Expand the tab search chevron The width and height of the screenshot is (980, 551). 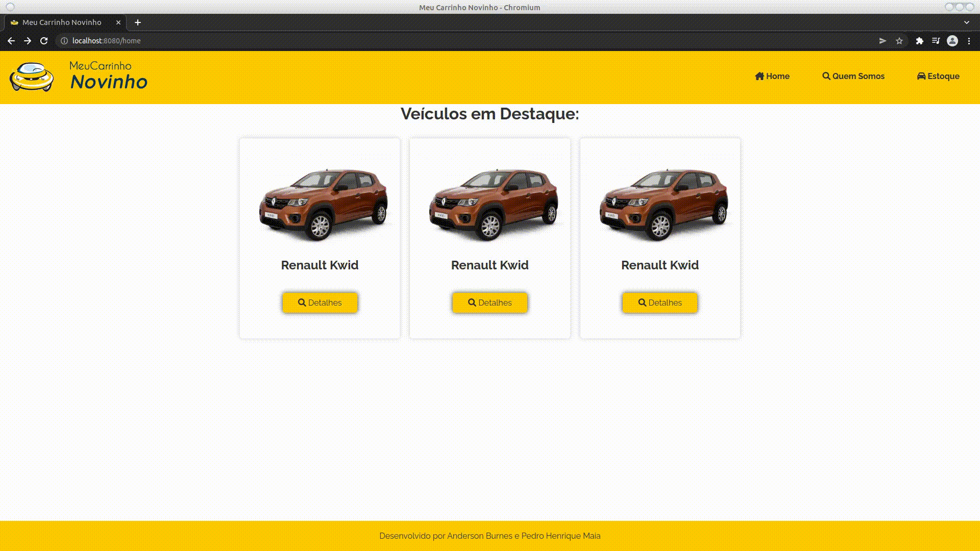pyautogui.click(x=966, y=22)
